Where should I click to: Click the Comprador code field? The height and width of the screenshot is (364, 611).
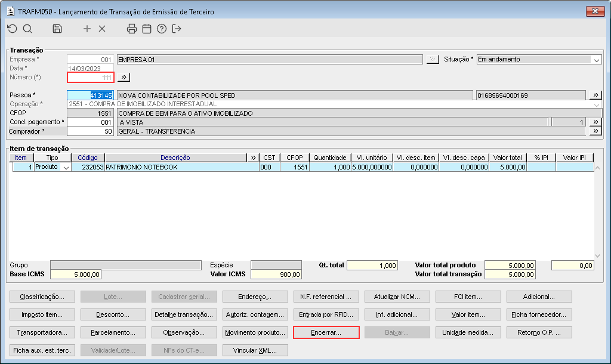point(91,131)
